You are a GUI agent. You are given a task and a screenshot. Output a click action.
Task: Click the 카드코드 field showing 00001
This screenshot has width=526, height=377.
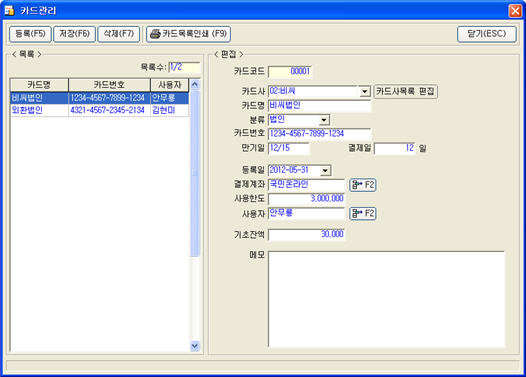(x=290, y=71)
